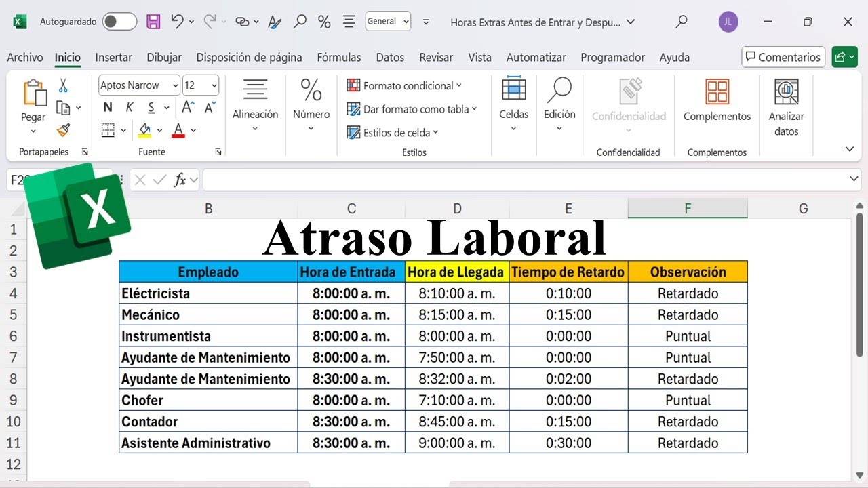Click cell with Instrumentista

point(208,336)
